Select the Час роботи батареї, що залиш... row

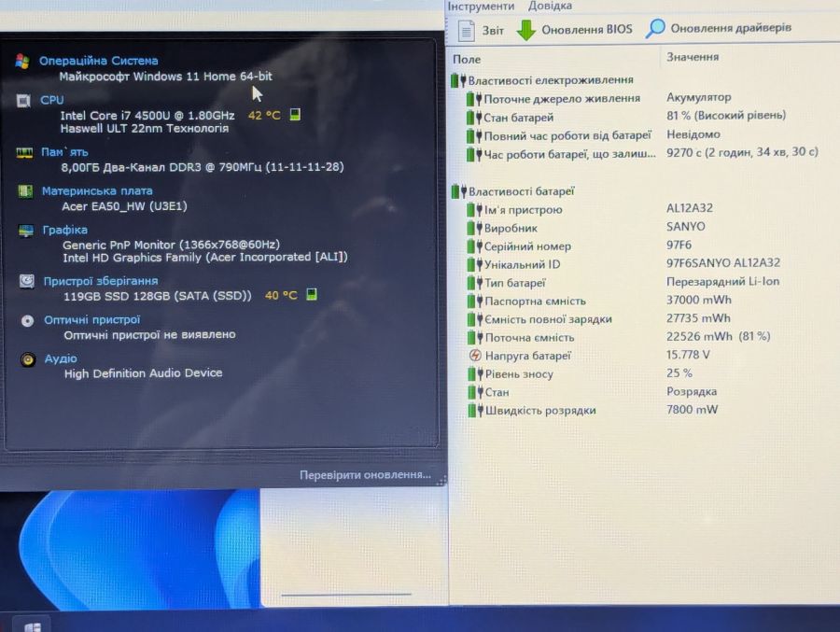tap(643, 154)
